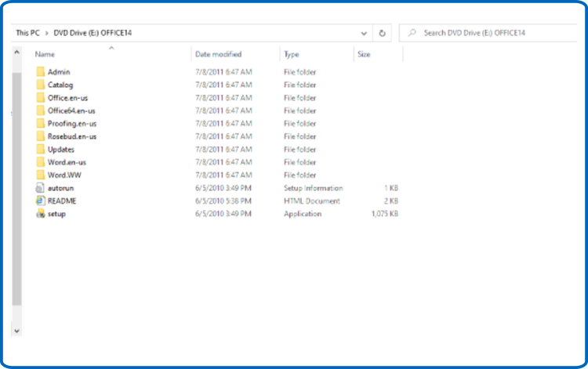The image size is (588, 369).
Task: Click the README HTML document icon
Action: click(41, 201)
